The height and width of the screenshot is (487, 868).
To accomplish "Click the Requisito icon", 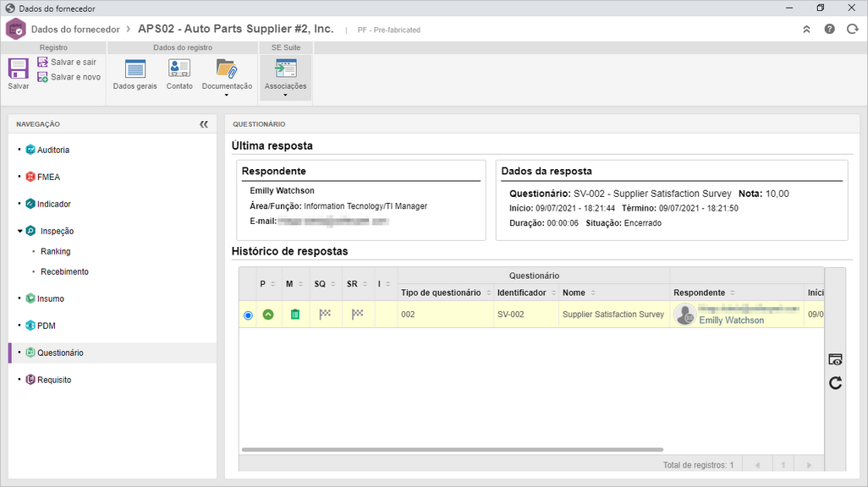I will click(x=30, y=380).
